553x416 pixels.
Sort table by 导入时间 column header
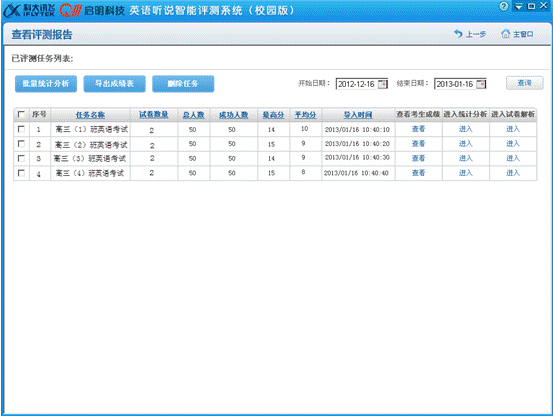pyautogui.click(x=358, y=115)
